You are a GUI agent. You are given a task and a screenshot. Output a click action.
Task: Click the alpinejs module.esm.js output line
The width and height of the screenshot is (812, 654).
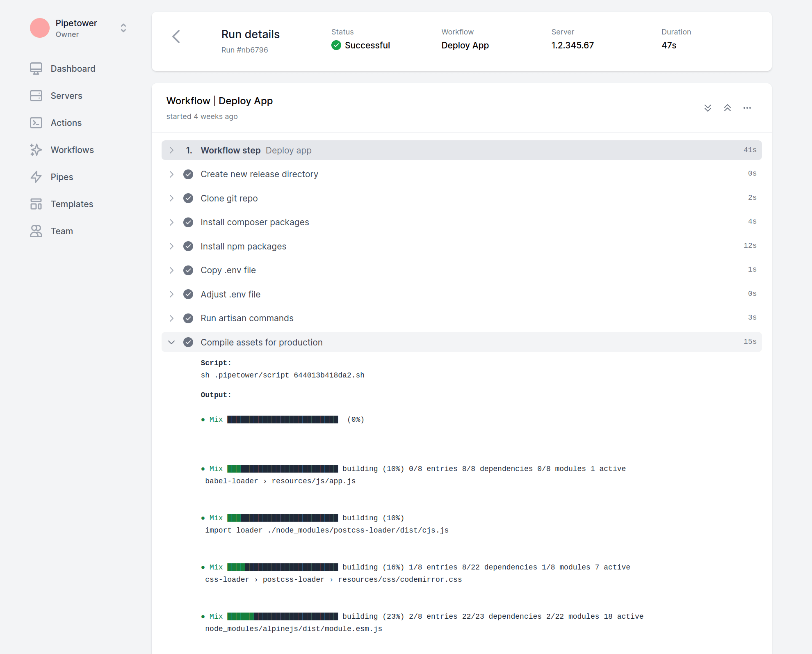tap(294, 629)
